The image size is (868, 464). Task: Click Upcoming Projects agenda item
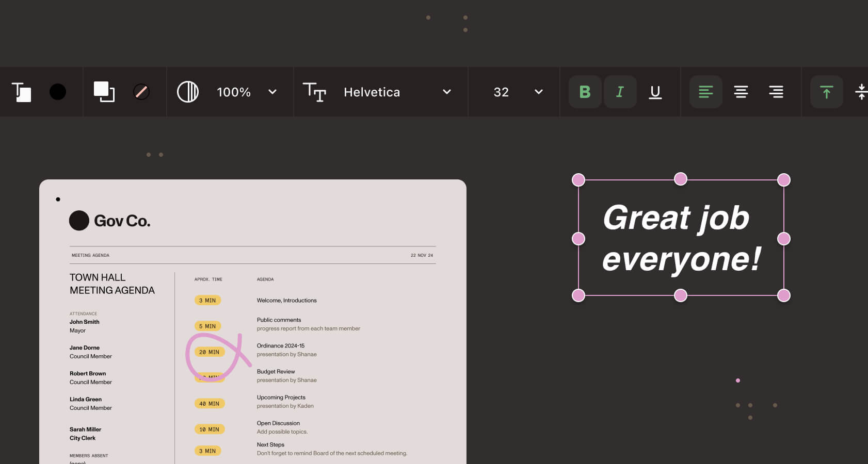(281, 397)
